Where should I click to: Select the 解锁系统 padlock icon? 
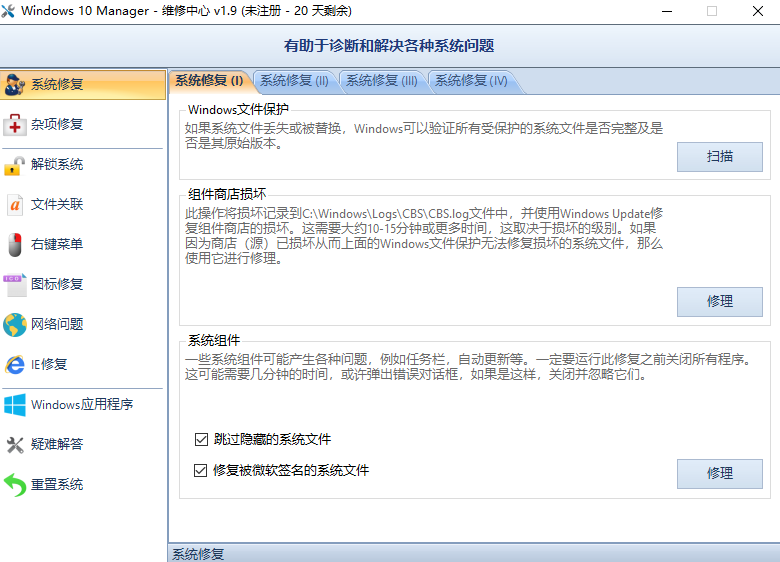pos(14,165)
